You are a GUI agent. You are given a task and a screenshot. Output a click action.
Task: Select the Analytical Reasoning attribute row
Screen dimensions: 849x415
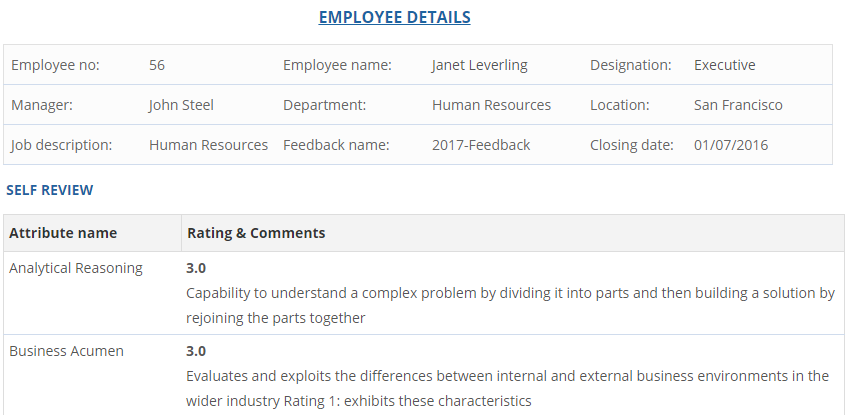(76, 268)
